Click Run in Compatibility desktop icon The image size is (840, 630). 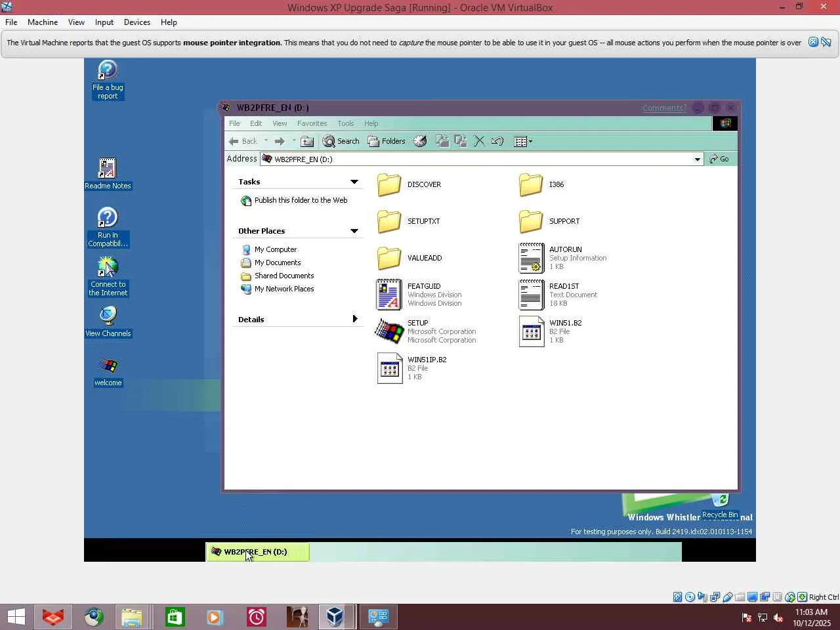(x=108, y=227)
